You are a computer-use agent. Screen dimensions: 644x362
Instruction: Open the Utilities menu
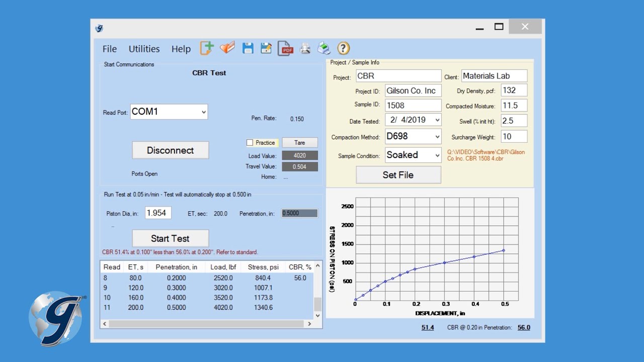coord(144,49)
